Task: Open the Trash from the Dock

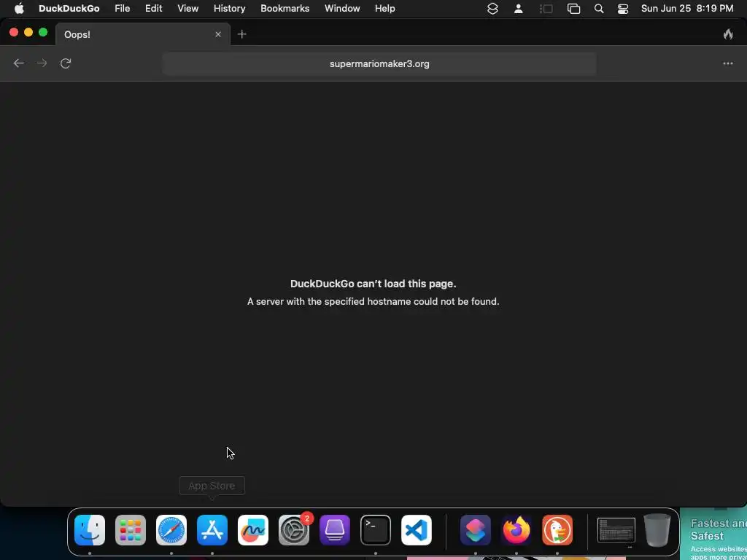Action: pyautogui.click(x=657, y=530)
